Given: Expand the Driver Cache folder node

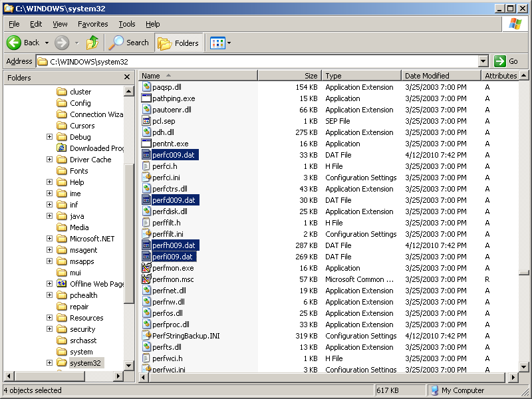Looking at the screenshot, I should [49, 160].
